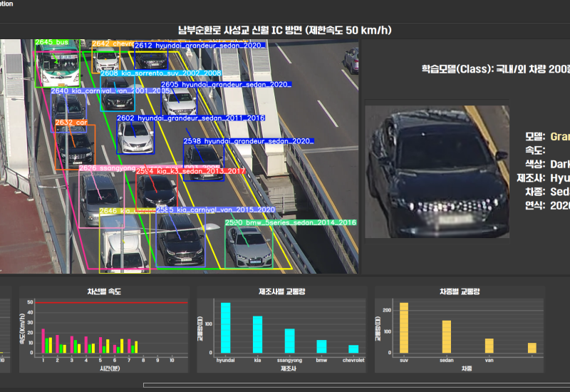Click label '2605 hyundai_grandeur_sedan_2020_'
Viewport: 570px width, 392px height.
226,84
